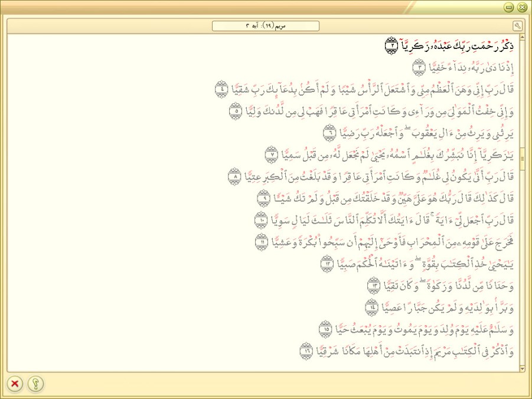Select verse marker number 4
This screenshot has height=399, width=532.
pyautogui.click(x=221, y=89)
